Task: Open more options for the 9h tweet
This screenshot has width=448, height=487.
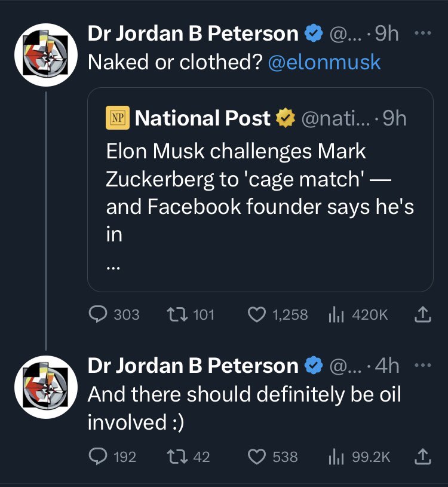Action: pyautogui.click(x=423, y=33)
